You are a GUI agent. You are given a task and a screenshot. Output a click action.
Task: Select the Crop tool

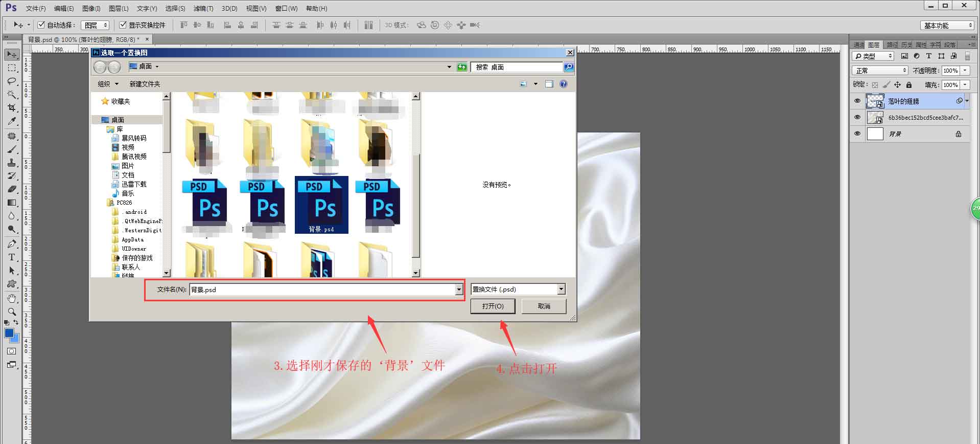[x=12, y=108]
